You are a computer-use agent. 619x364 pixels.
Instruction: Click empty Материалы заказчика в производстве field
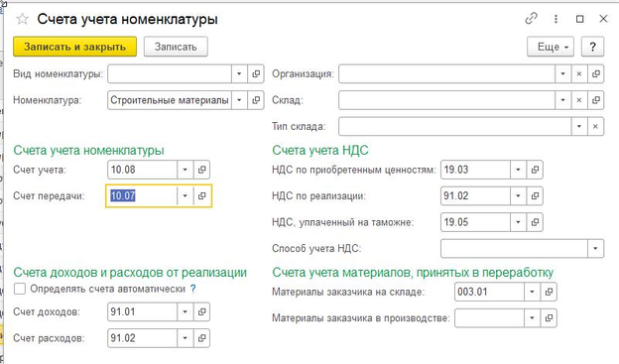point(489,318)
